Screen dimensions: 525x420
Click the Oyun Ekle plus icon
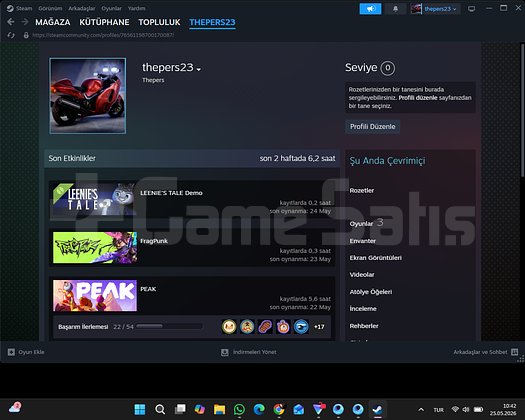coord(11,352)
